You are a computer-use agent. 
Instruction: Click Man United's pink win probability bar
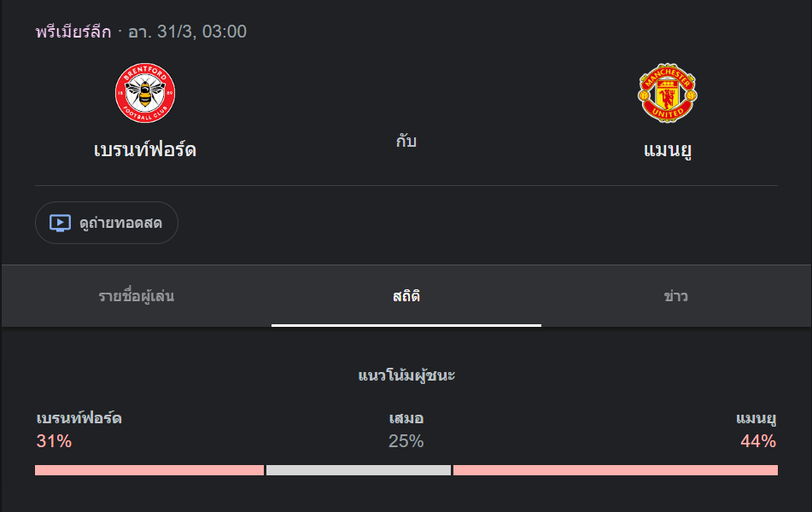pyautogui.click(x=616, y=470)
